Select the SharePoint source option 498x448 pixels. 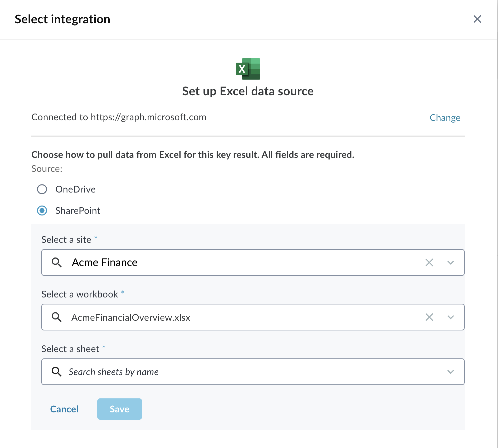coord(42,211)
